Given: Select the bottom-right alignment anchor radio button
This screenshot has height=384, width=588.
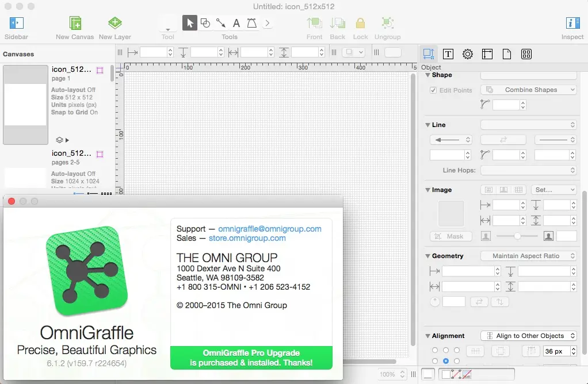Looking at the screenshot, I should tap(456, 361).
